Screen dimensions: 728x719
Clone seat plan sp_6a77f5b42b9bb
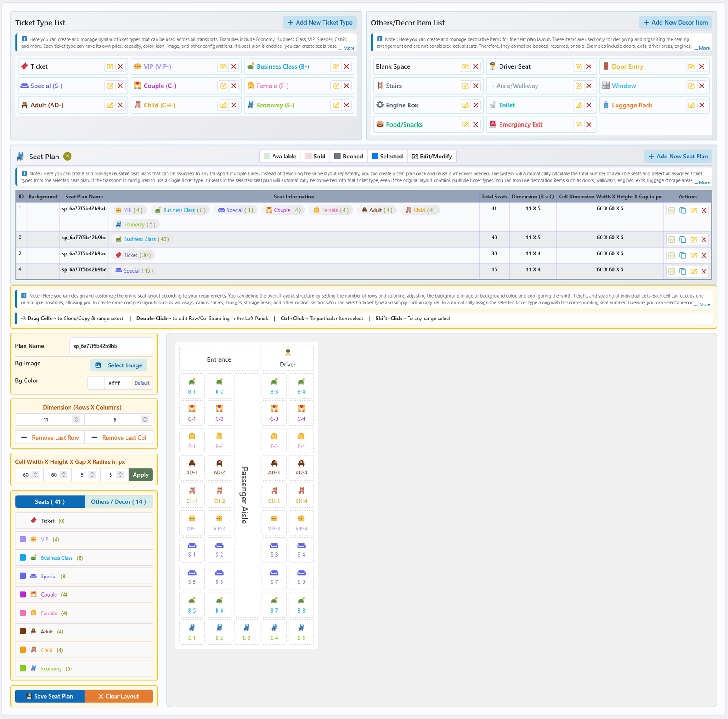click(682, 210)
